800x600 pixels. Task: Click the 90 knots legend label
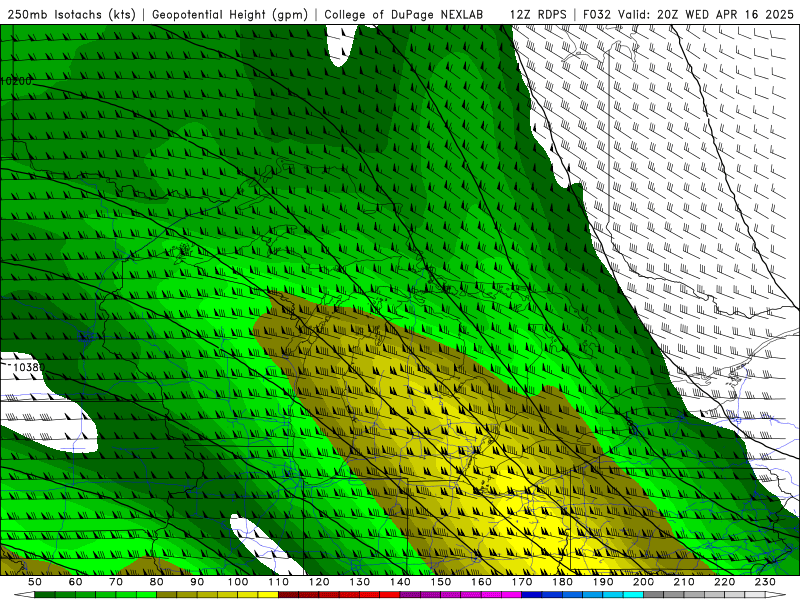coord(197,582)
